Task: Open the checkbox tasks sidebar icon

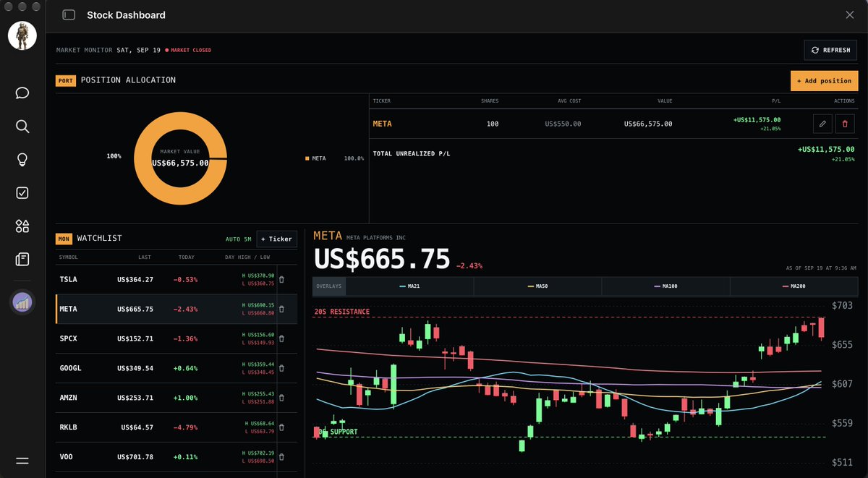Action: pyautogui.click(x=22, y=193)
